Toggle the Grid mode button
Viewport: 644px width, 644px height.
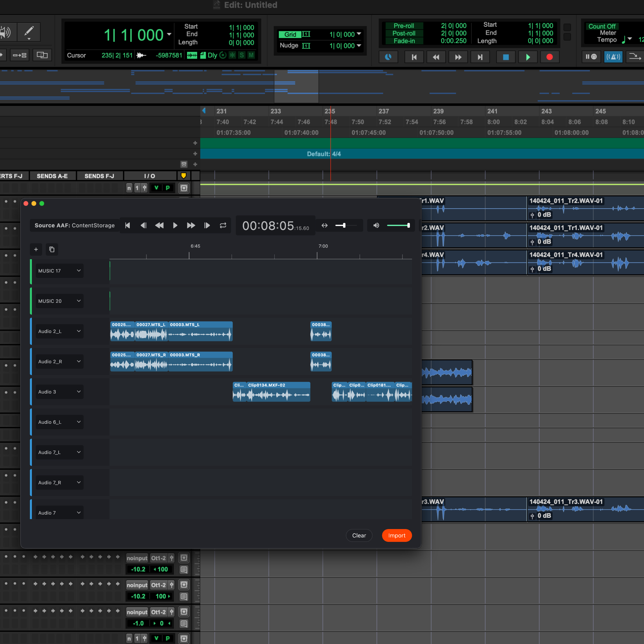click(290, 34)
